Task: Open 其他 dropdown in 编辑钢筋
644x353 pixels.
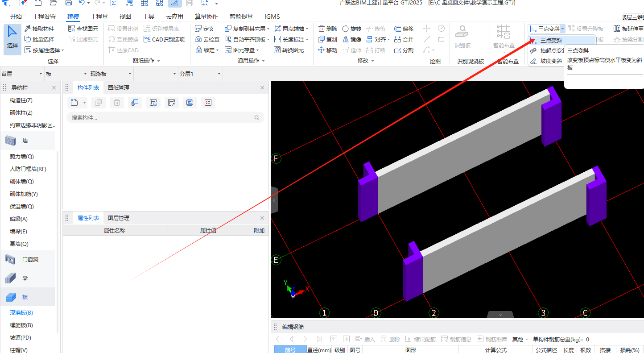Action: pyautogui.click(x=520, y=339)
